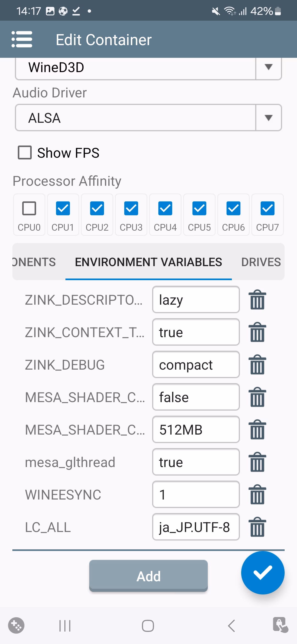This screenshot has height=644, width=297.
Task: Delete the WINEESYNC environment variable
Action: point(257,495)
